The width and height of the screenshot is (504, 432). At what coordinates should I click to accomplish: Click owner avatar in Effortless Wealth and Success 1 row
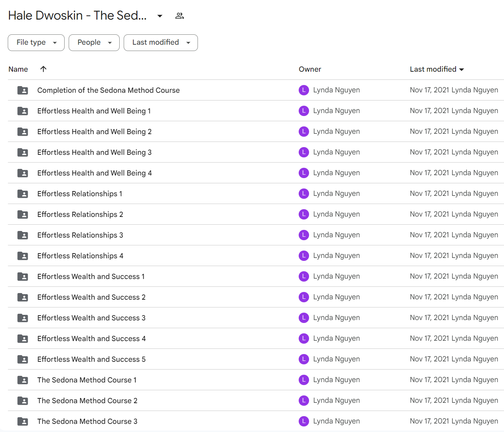pyautogui.click(x=304, y=276)
